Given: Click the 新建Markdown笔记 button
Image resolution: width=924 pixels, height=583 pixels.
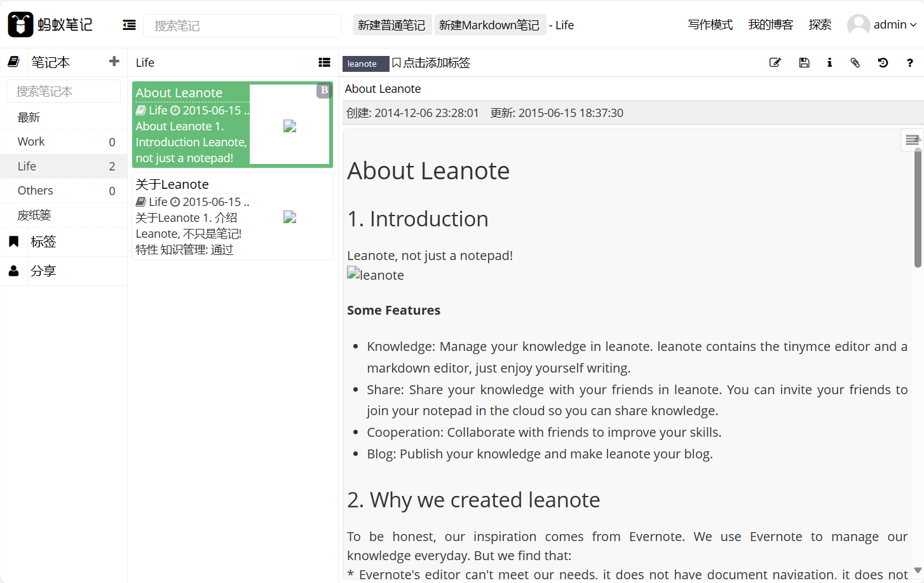Looking at the screenshot, I should tap(489, 25).
